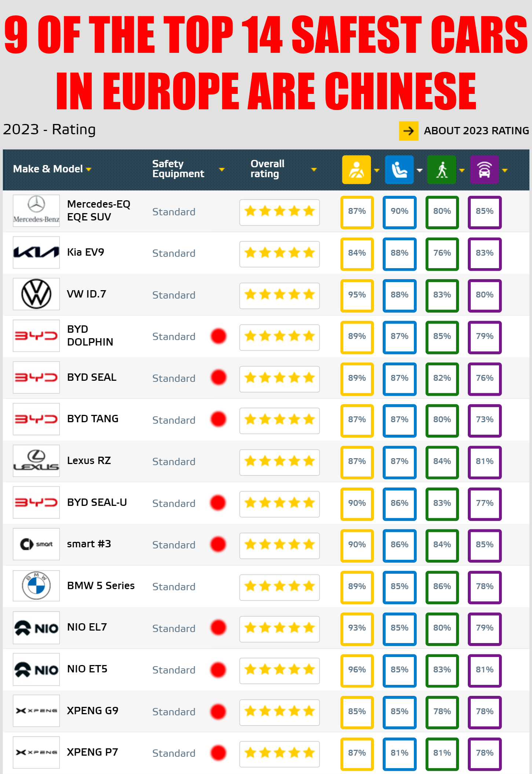Click the blue child occupant seat icon
532x774 pixels.
click(399, 169)
